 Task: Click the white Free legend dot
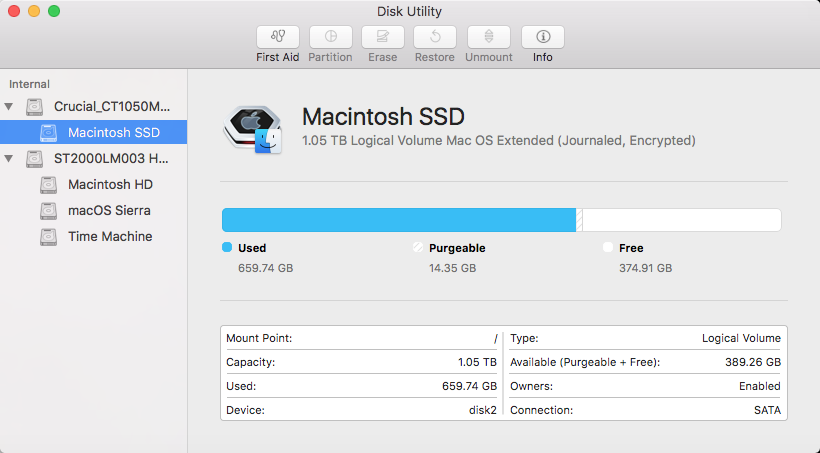point(608,247)
